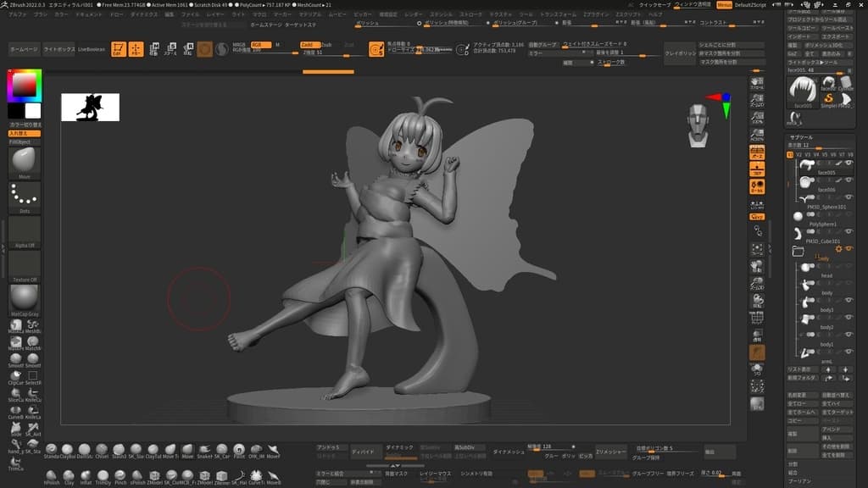Toggle the eye of PM3D_Cube3D1 subtool
Screen dimensions: 868x488
[849, 232]
